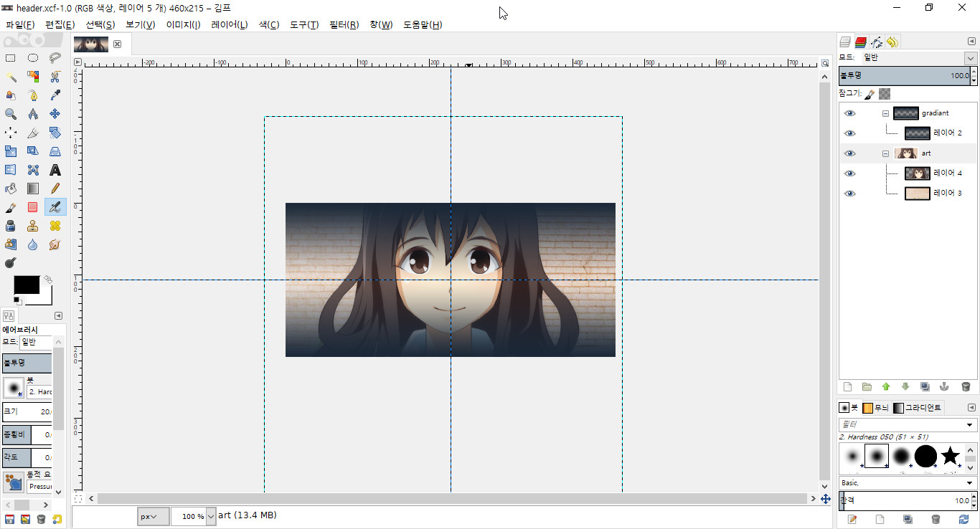Switch to the 그라디언트 tab

(918, 408)
